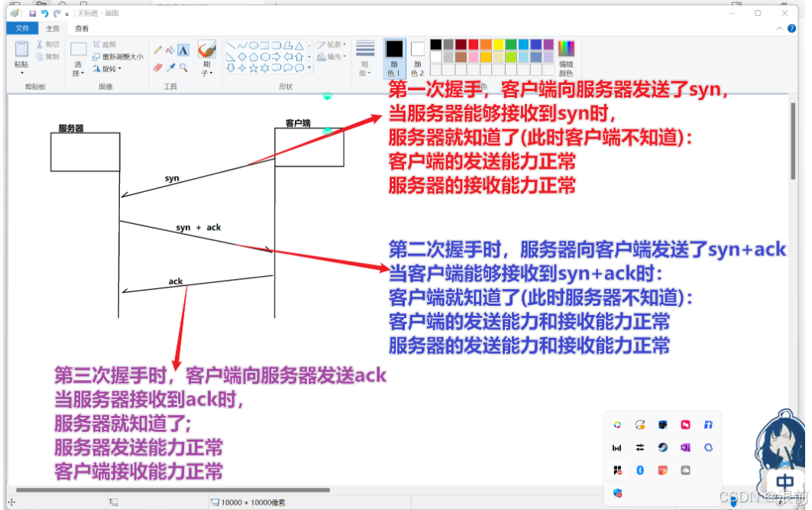Pick the red color swatch

point(474,45)
